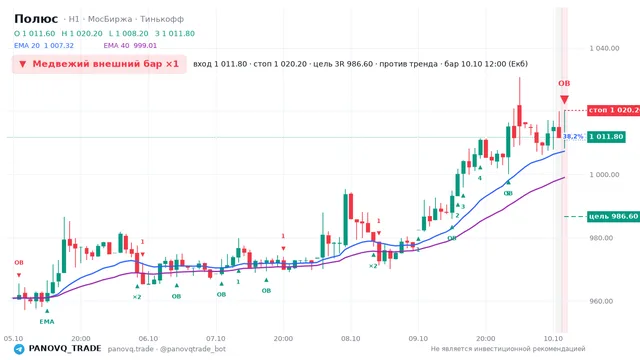Click the PANOVQ_TRADE channel name
Viewport: 640px width, 360px height.
coord(65,349)
